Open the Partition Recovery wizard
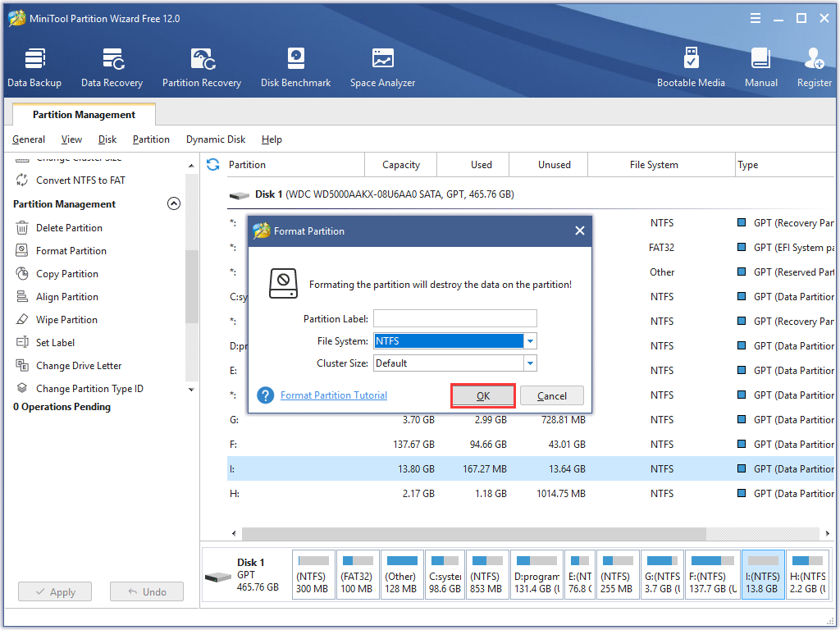 pos(202,67)
